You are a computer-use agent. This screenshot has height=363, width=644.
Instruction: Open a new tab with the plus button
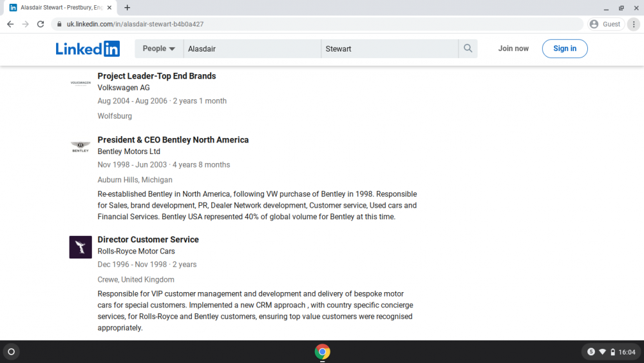128,7
